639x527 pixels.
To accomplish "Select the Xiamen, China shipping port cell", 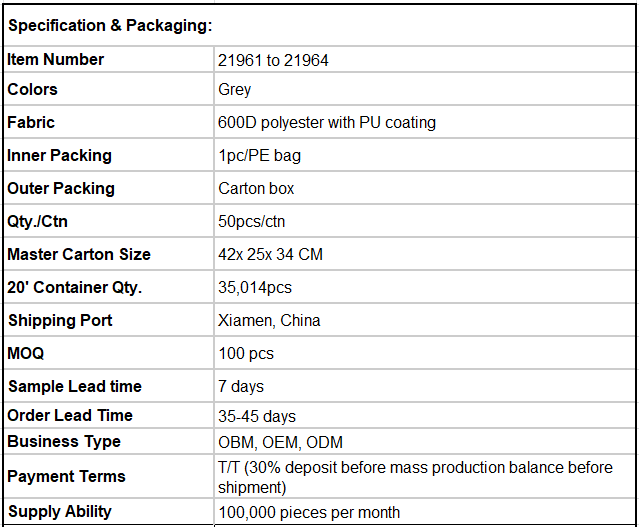I will point(424,320).
